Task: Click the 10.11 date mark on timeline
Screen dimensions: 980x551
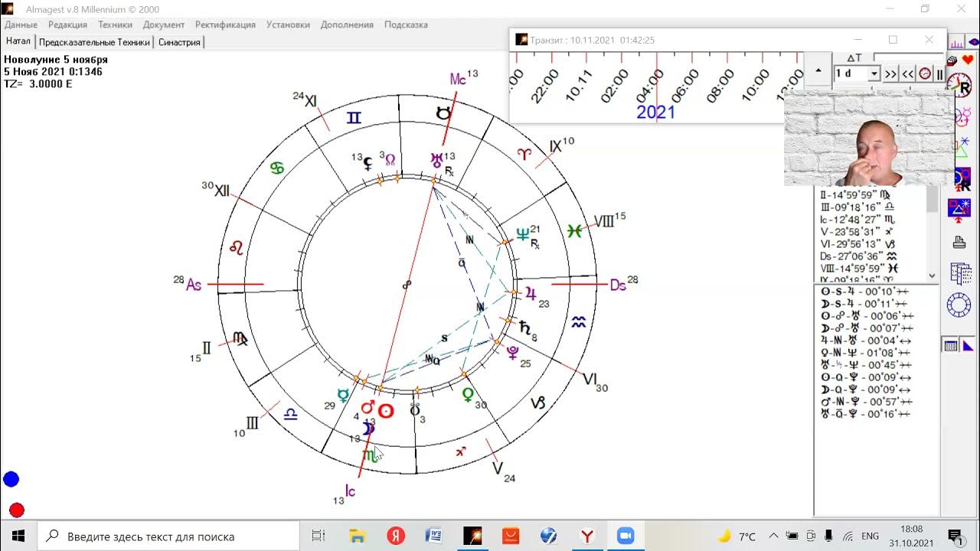Action: (x=580, y=85)
